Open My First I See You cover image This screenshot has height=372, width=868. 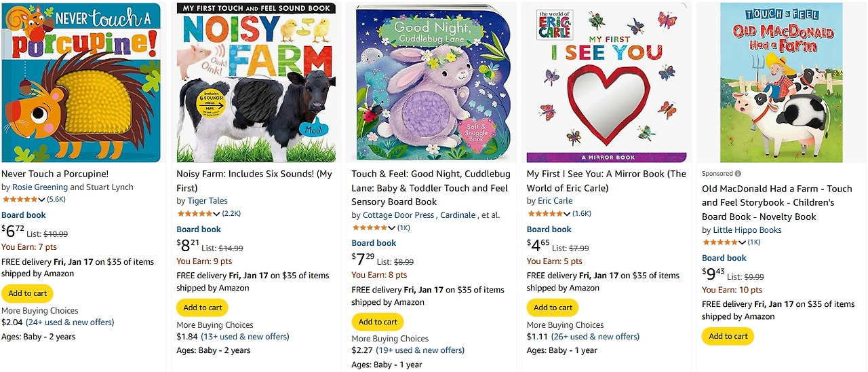point(606,82)
